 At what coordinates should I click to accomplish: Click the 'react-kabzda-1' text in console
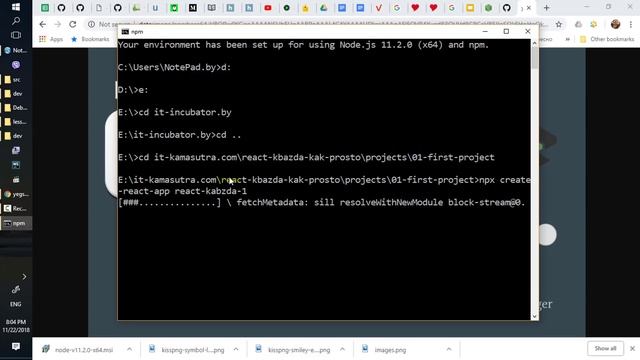211,191
